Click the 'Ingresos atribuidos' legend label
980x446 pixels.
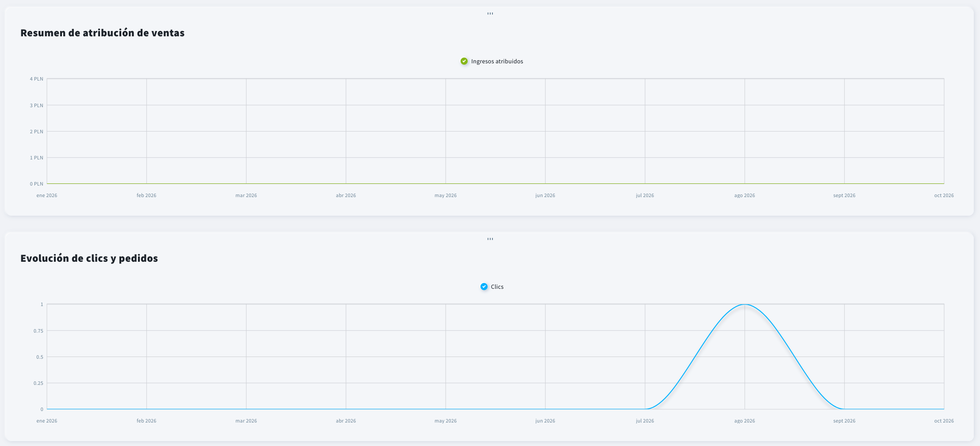pos(497,61)
